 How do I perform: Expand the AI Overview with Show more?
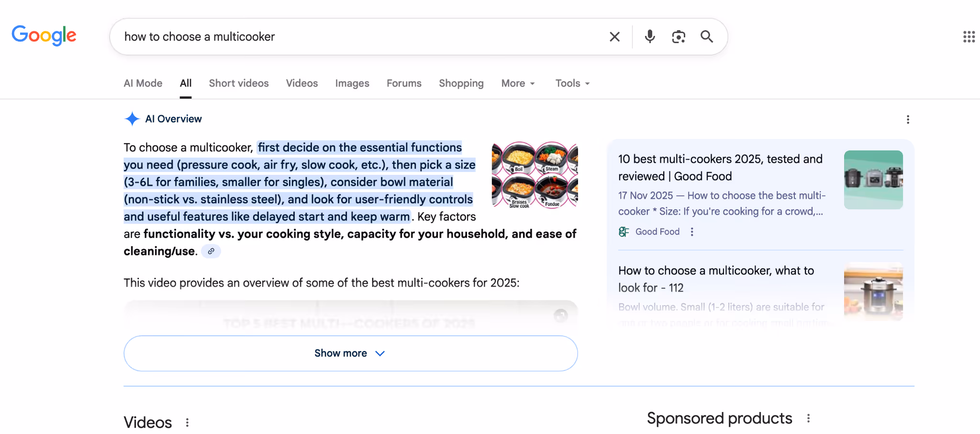350,353
